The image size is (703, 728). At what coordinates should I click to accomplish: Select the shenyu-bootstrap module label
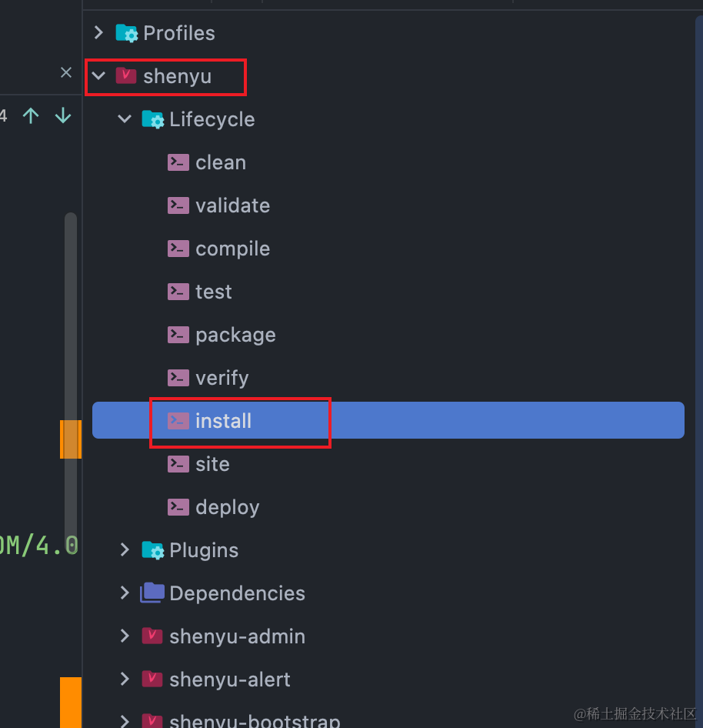coord(255,720)
